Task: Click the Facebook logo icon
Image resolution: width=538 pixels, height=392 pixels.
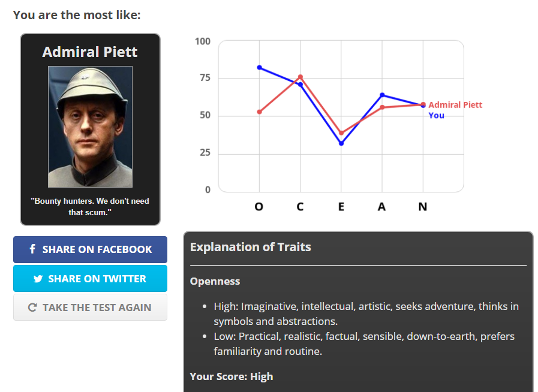Action: (32, 249)
